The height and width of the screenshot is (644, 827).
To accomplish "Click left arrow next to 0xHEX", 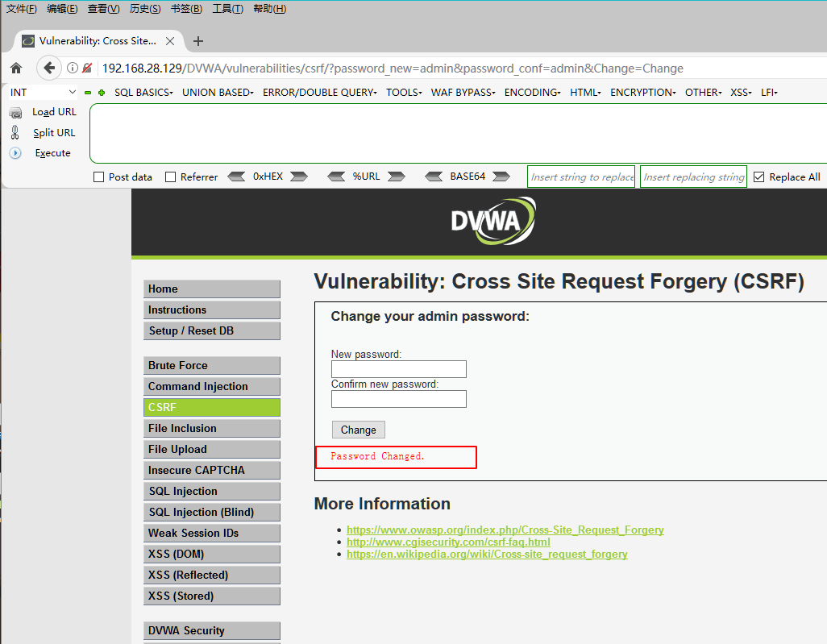I will pyautogui.click(x=236, y=177).
